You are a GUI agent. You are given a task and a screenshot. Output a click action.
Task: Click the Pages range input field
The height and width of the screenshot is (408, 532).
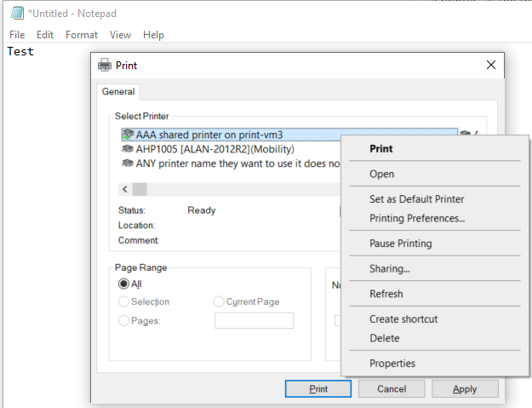[255, 320]
